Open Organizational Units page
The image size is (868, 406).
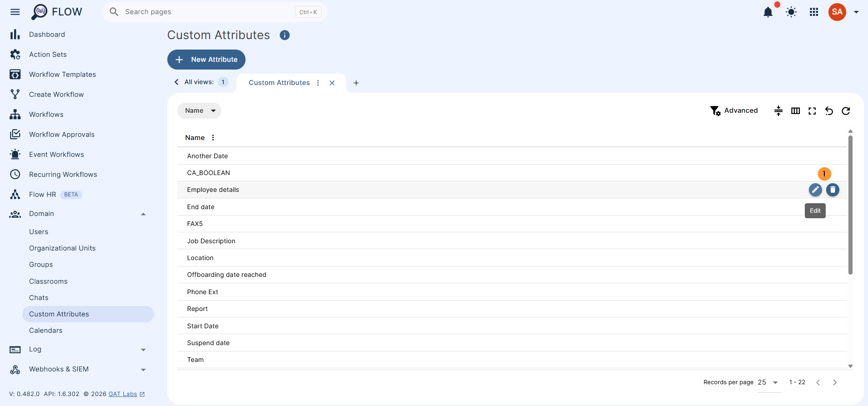[62, 248]
